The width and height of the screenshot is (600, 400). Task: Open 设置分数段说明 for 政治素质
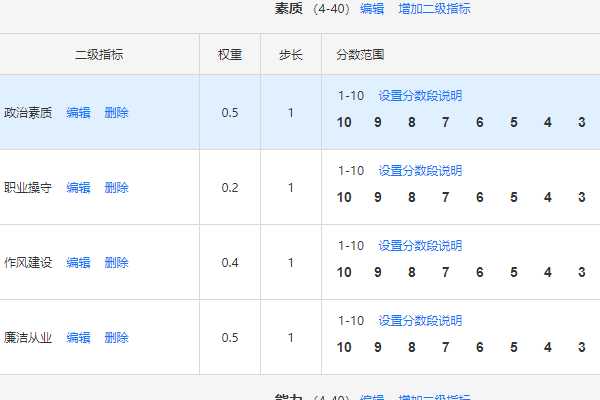point(420,95)
